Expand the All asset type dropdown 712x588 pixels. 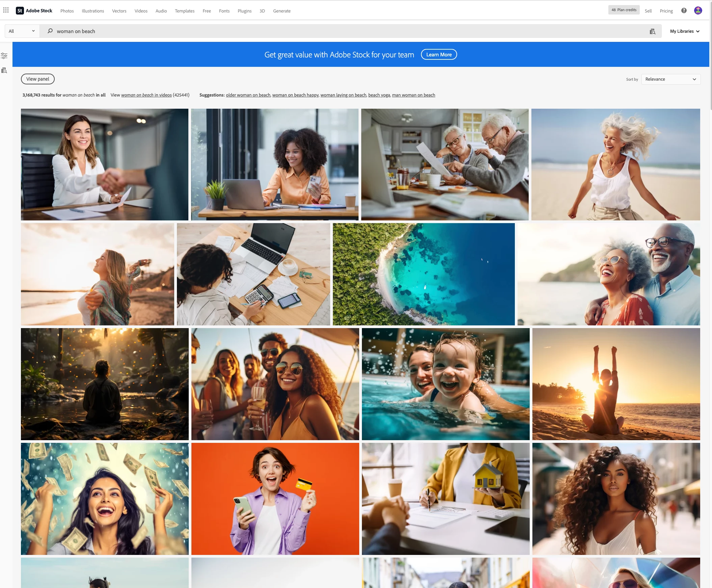[22, 31]
